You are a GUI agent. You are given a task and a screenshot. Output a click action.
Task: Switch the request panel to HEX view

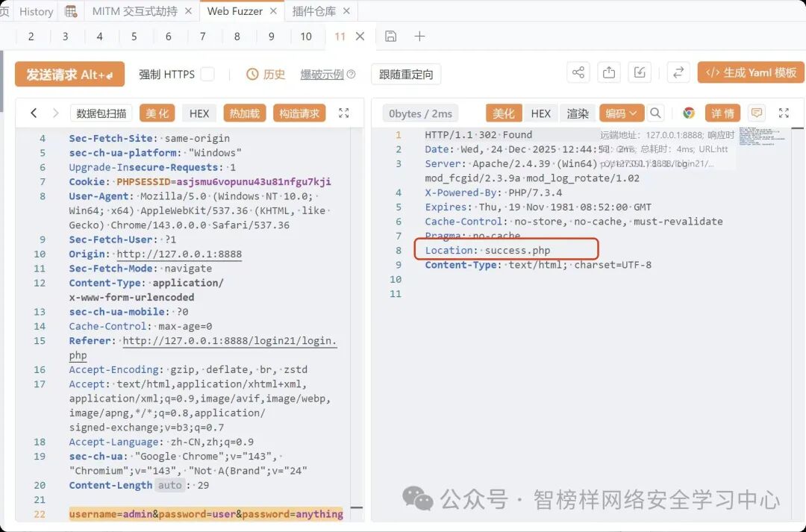(199, 113)
